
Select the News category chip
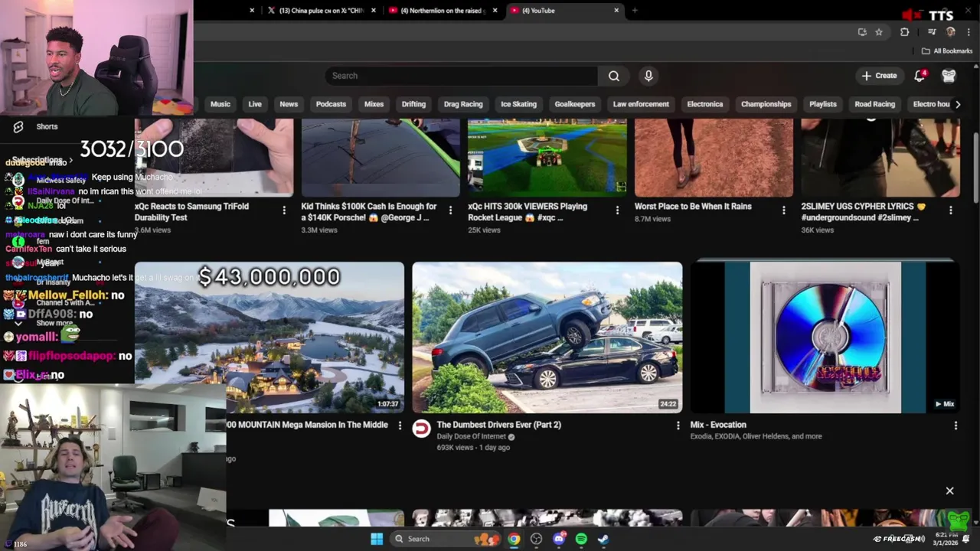[289, 104]
